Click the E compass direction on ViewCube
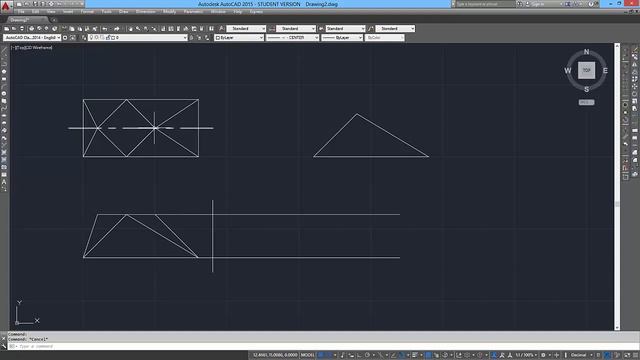This screenshot has width=640, height=360. point(605,71)
